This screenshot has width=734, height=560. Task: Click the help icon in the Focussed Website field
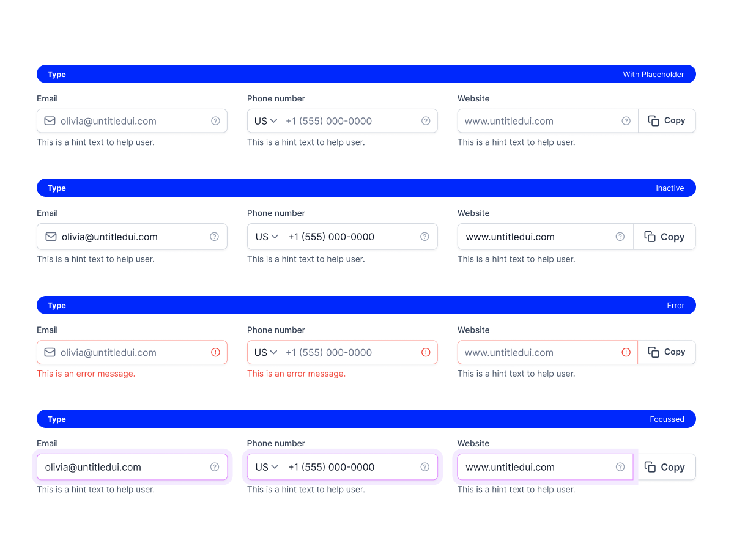pyautogui.click(x=620, y=467)
